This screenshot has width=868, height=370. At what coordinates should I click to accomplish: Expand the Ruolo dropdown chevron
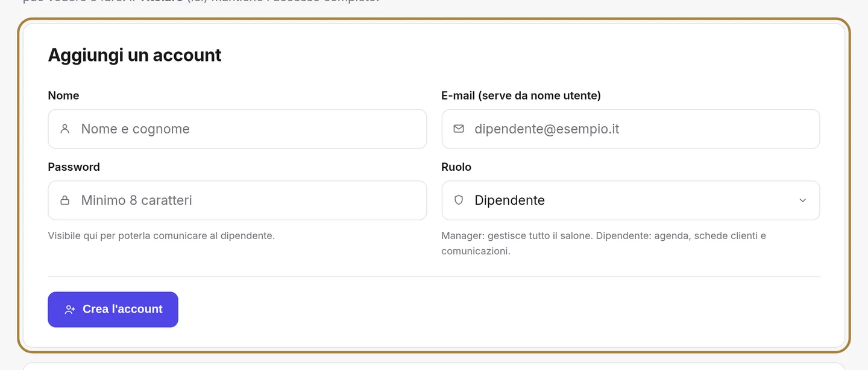point(802,200)
